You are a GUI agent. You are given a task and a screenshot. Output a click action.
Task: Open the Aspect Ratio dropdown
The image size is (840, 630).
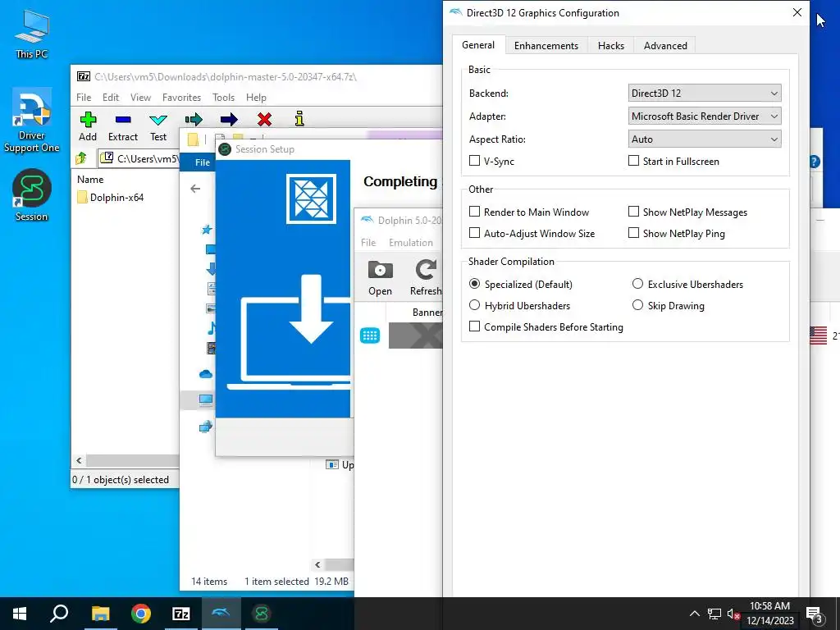pos(705,139)
